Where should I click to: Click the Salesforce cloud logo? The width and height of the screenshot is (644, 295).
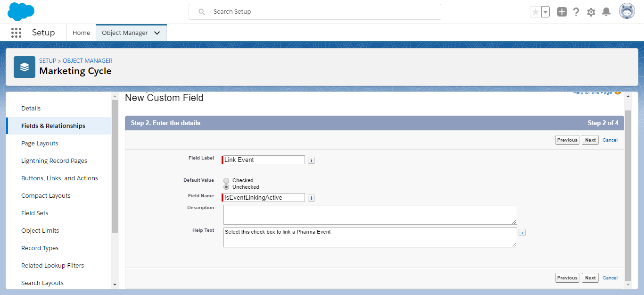tap(21, 11)
